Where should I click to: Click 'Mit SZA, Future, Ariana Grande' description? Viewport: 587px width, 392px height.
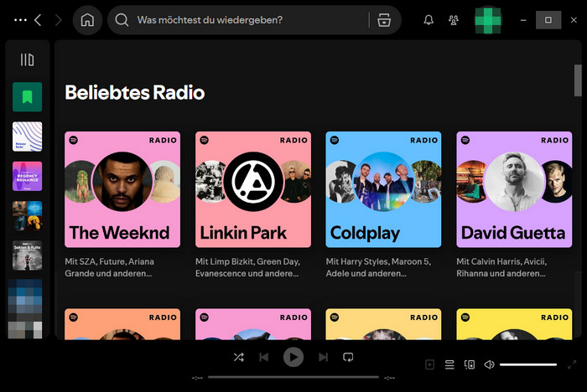[x=109, y=267]
